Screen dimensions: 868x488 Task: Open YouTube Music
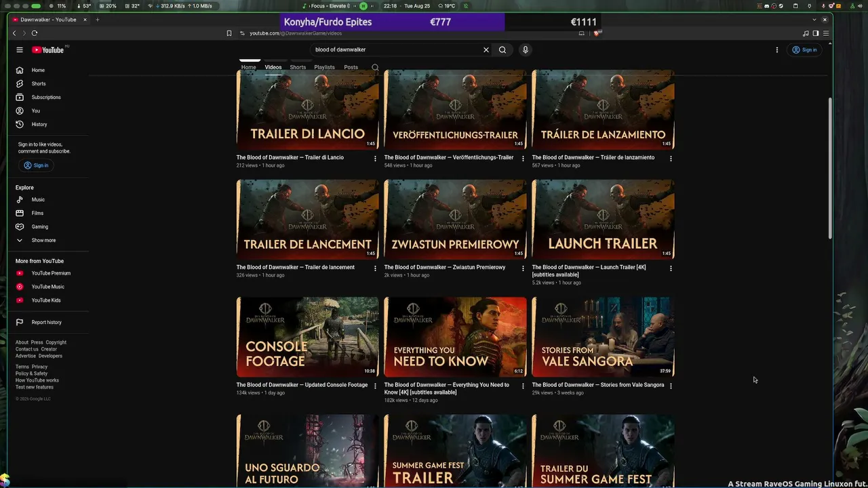48,287
